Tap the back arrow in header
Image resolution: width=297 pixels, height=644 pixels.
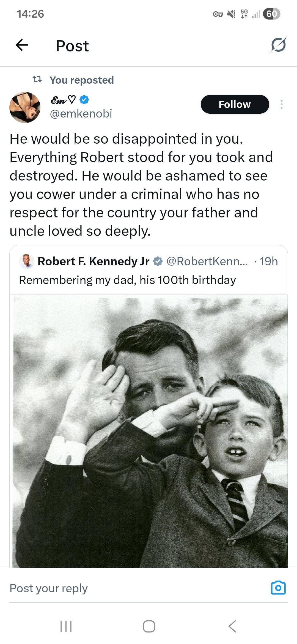22,45
